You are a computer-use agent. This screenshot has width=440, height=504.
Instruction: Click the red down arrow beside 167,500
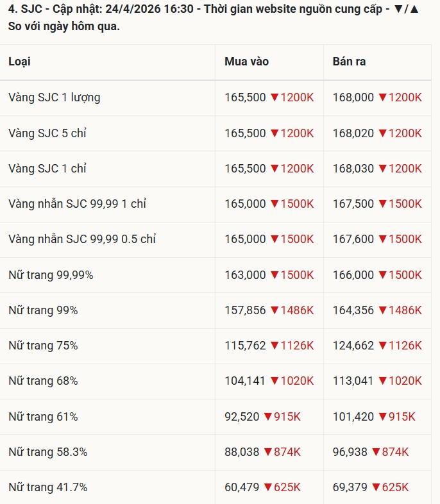[x=382, y=204]
